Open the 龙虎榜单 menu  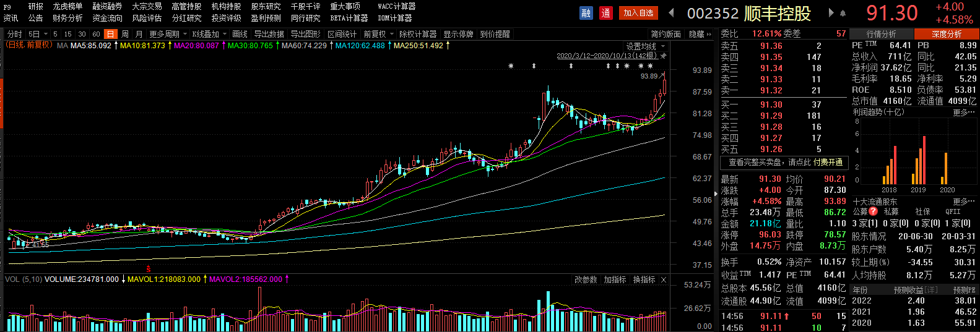(x=67, y=6)
